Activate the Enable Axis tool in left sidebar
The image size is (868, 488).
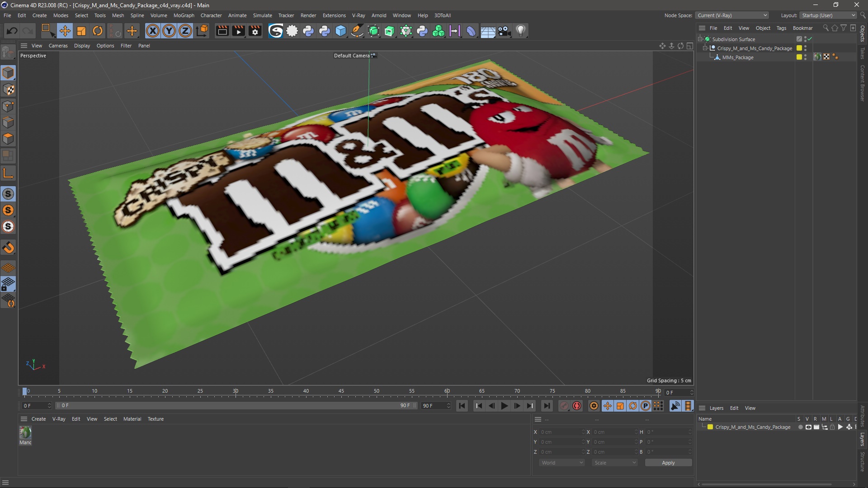[x=8, y=173]
